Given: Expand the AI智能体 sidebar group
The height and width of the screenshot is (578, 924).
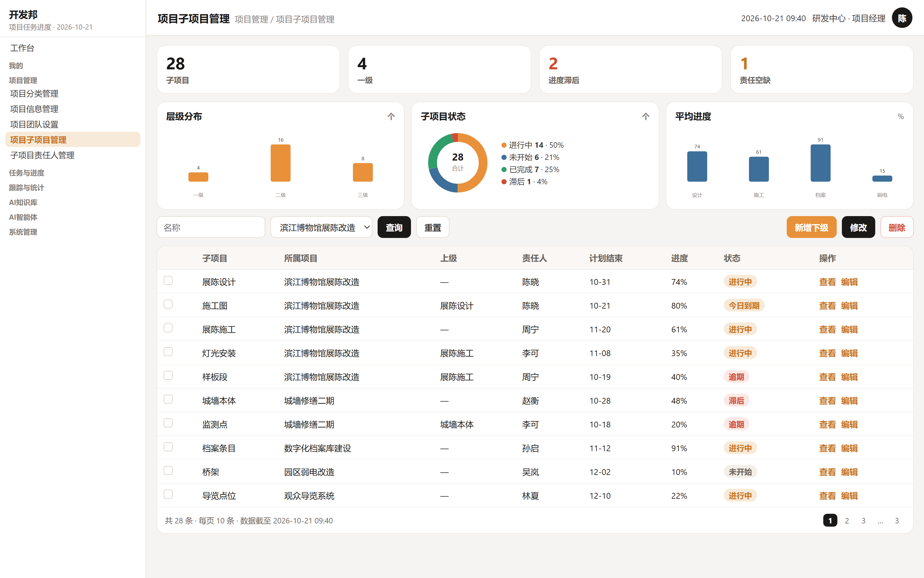Looking at the screenshot, I should 23,217.
